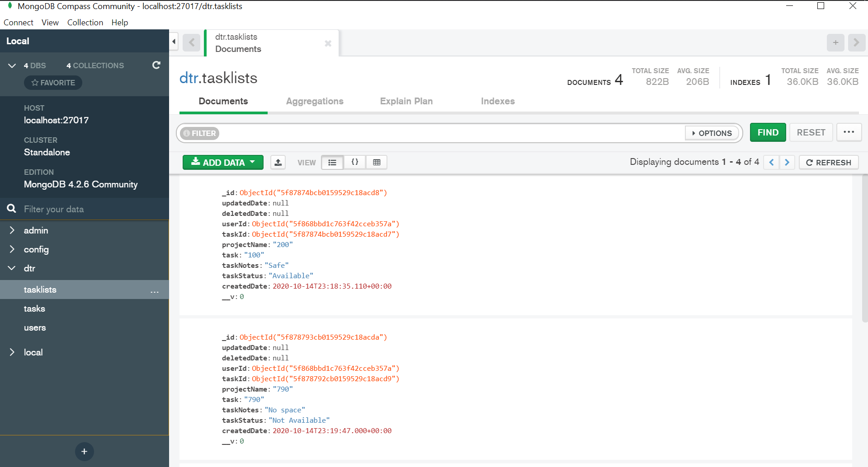Go to previous documents page arrow
Viewport: 868px width, 467px height.
[771, 162]
